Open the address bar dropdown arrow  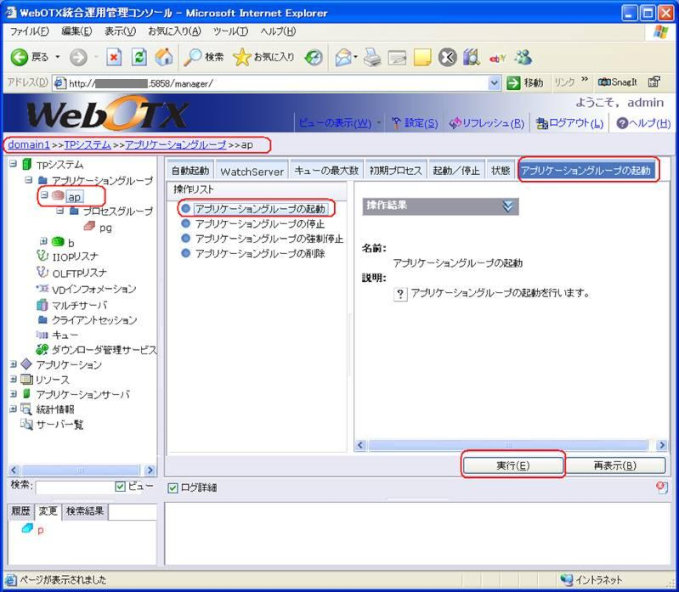tap(495, 83)
